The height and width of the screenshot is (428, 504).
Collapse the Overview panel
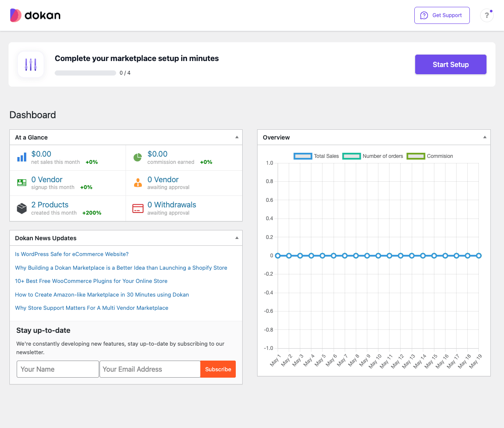click(485, 137)
